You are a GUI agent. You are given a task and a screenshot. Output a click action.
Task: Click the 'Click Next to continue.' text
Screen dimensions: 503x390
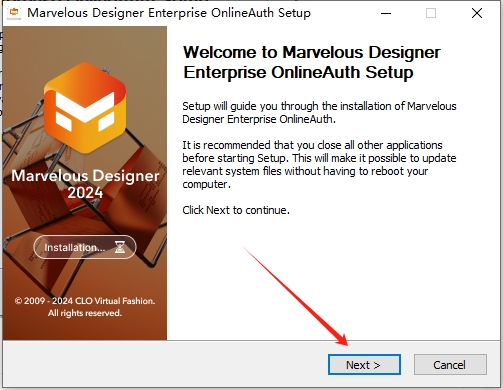click(236, 210)
